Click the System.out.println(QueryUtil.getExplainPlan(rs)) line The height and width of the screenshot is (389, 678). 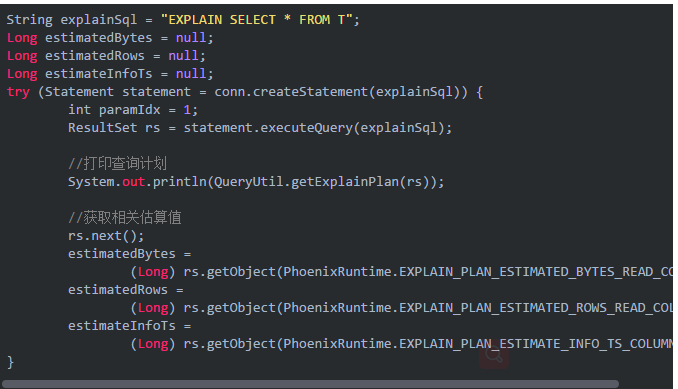click(x=256, y=182)
